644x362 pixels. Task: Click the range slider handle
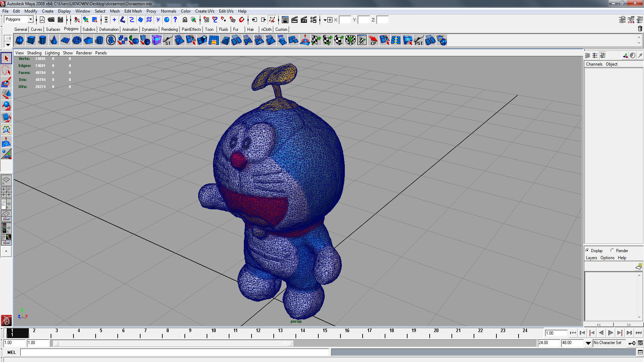[57, 343]
